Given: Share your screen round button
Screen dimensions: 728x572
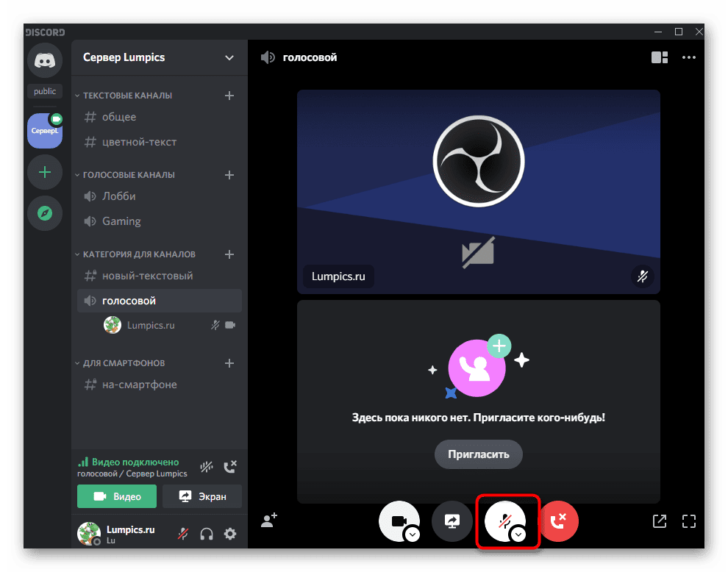Looking at the screenshot, I should [x=452, y=521].
